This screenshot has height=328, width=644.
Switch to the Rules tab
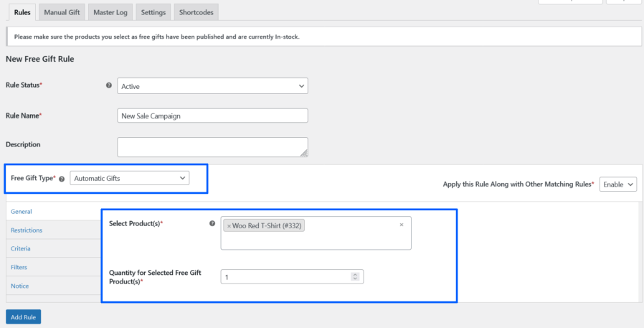click(x=22, y=12)
